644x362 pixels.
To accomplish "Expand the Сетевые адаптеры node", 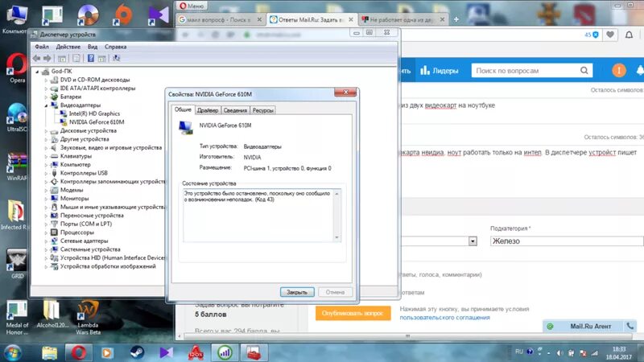I will point(46,241).
